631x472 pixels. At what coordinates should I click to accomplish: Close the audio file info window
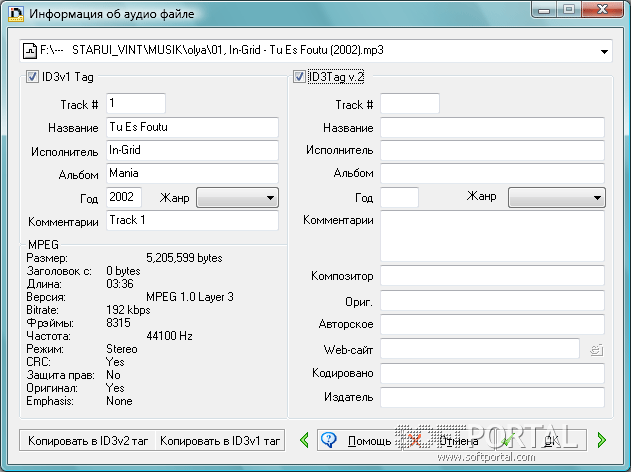pyautogui.click(x=602, y=10)
